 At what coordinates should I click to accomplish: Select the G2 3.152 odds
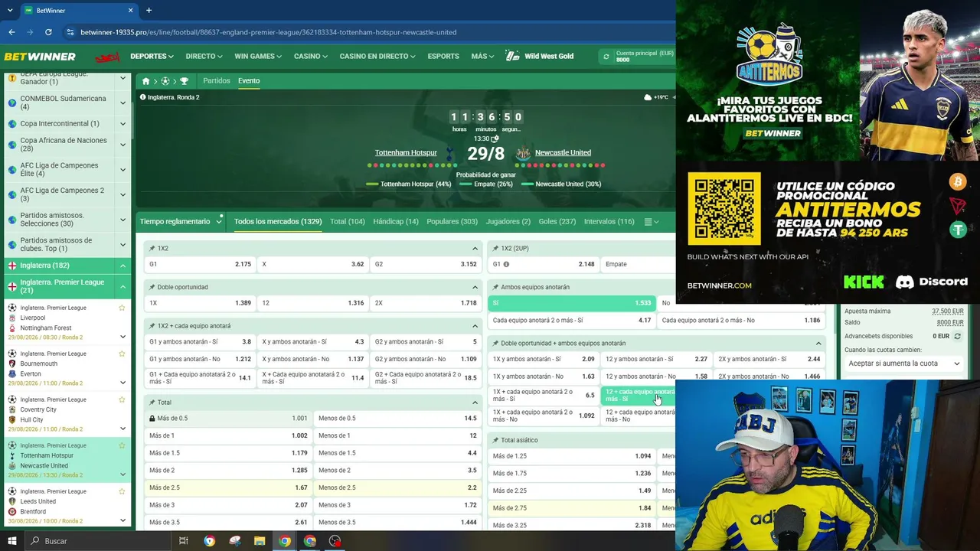(x=426, y=264)
